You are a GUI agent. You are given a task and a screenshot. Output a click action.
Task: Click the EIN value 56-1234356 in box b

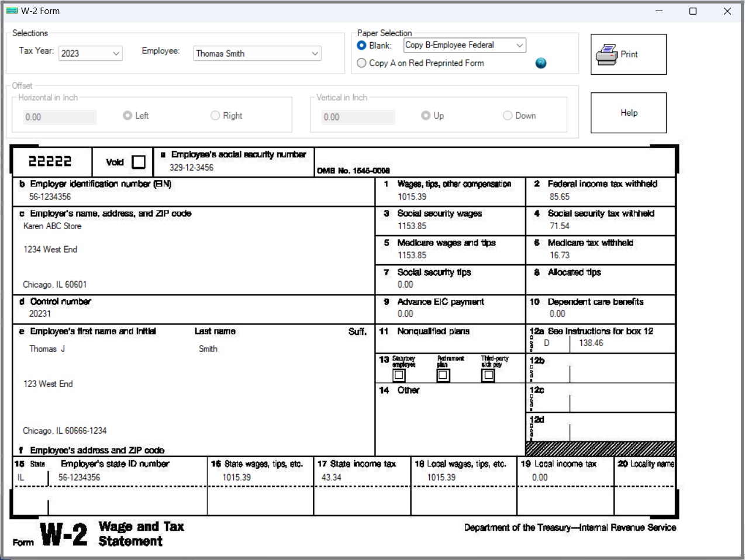(50, 196)
